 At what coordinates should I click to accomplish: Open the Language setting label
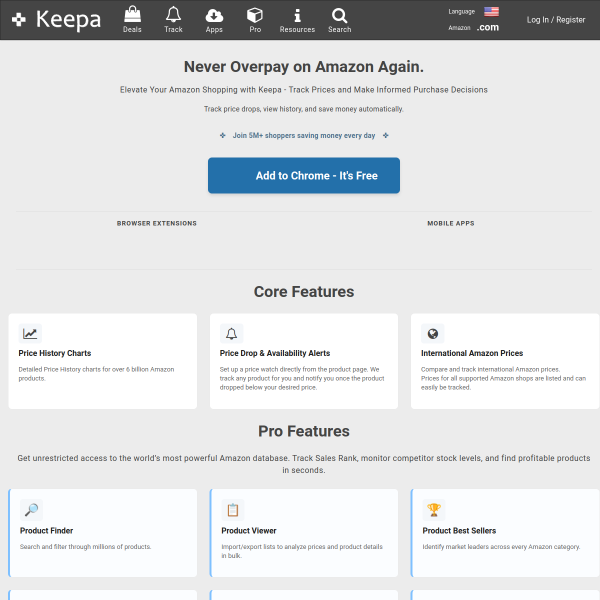coord(461,11)
